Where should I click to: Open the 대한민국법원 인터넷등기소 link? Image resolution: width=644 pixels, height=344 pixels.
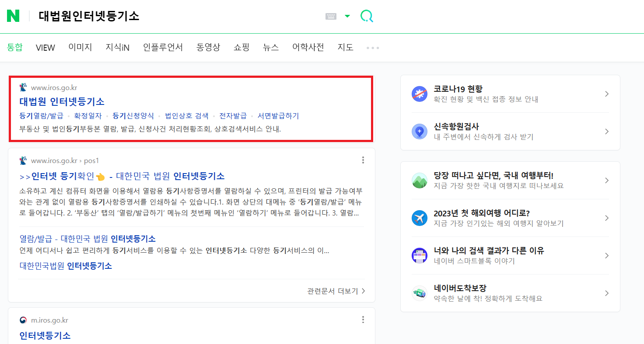coord(66,266)
